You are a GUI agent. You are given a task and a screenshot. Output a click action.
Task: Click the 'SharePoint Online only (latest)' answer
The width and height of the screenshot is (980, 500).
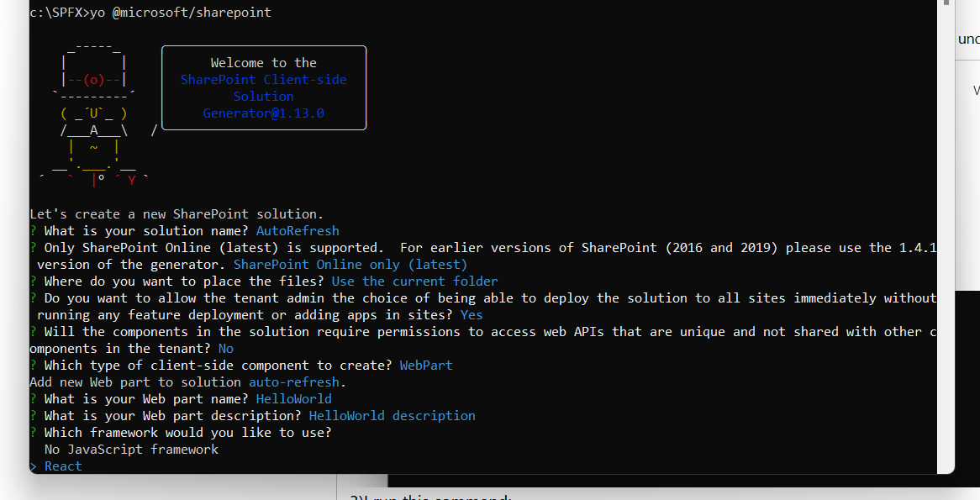tap(350, 265)
